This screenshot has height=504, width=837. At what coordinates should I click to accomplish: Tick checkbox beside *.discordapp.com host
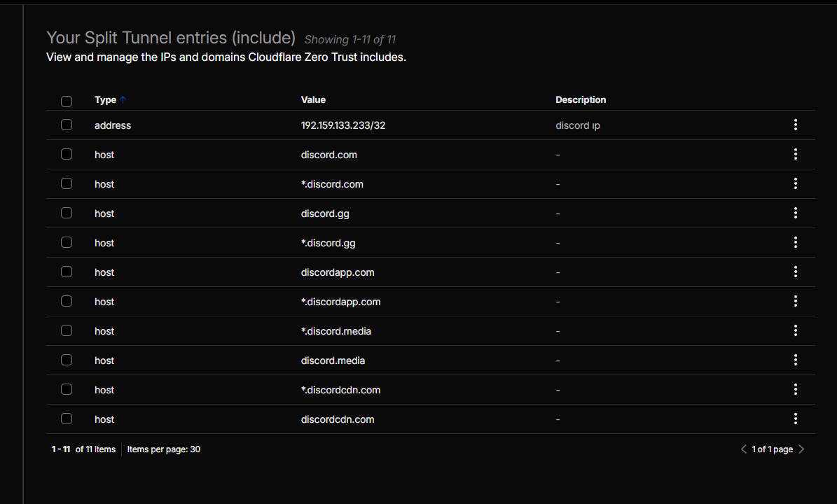(67, 302)
